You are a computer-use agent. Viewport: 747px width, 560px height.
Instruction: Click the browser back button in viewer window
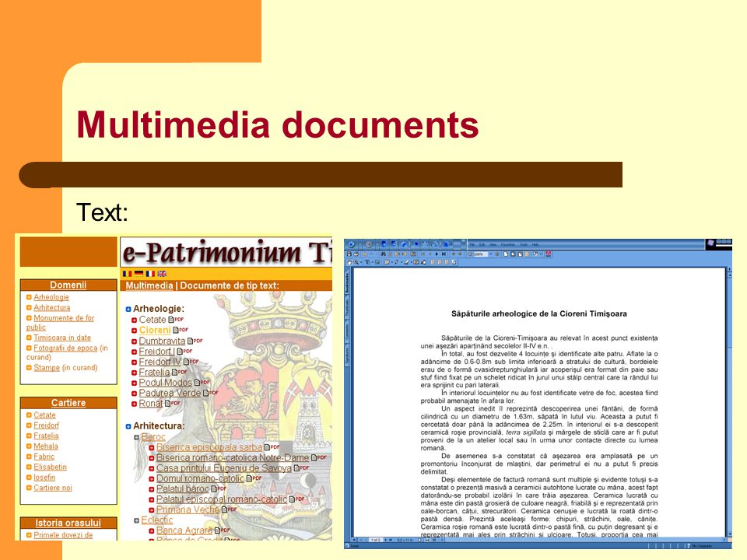click(x=351, y=244)
